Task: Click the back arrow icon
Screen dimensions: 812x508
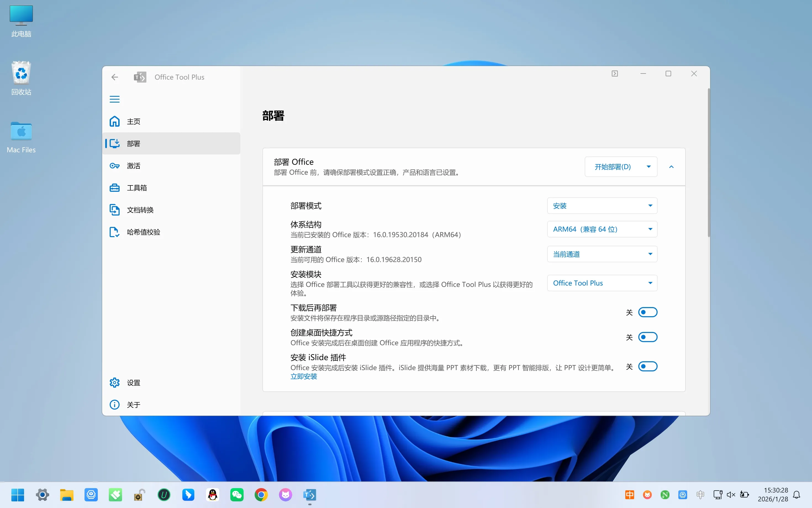Action: pyautogui.click(x=114, y=77)
